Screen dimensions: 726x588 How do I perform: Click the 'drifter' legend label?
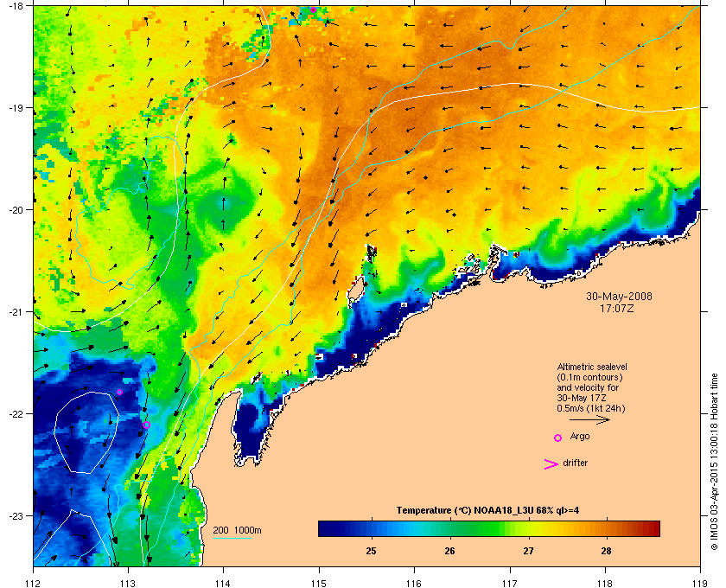coord(575,463)
